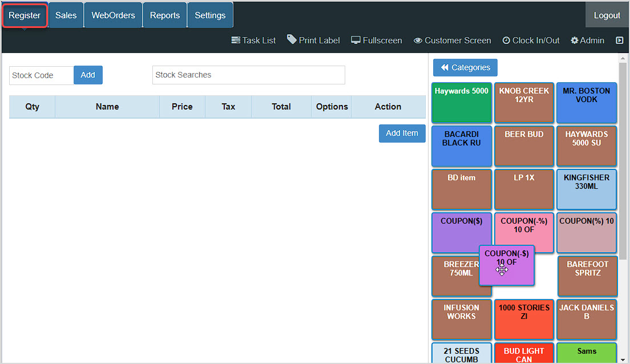The image size is (630, 364).
Task: Go to the Reports tab
Action: (165, 15)
